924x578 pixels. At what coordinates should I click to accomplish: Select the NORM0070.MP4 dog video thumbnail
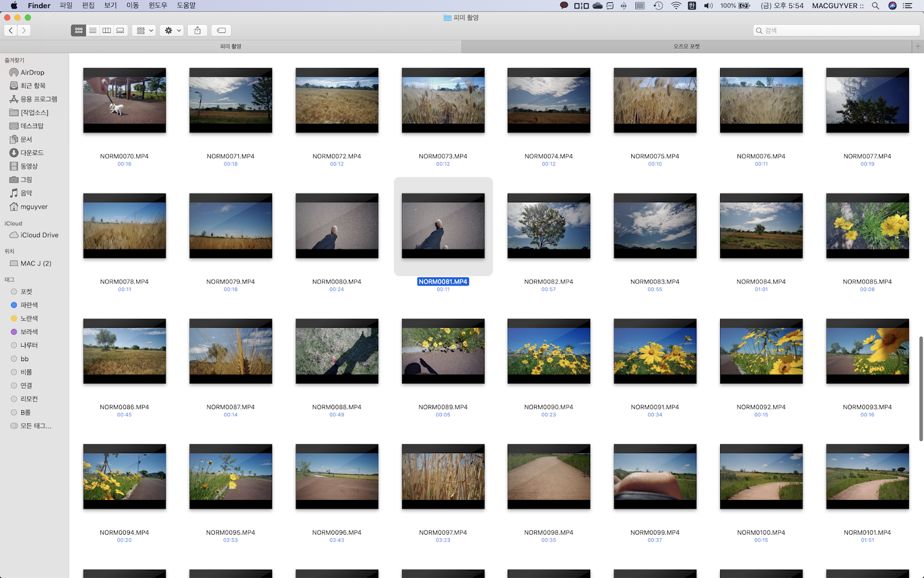pos(125,100)
